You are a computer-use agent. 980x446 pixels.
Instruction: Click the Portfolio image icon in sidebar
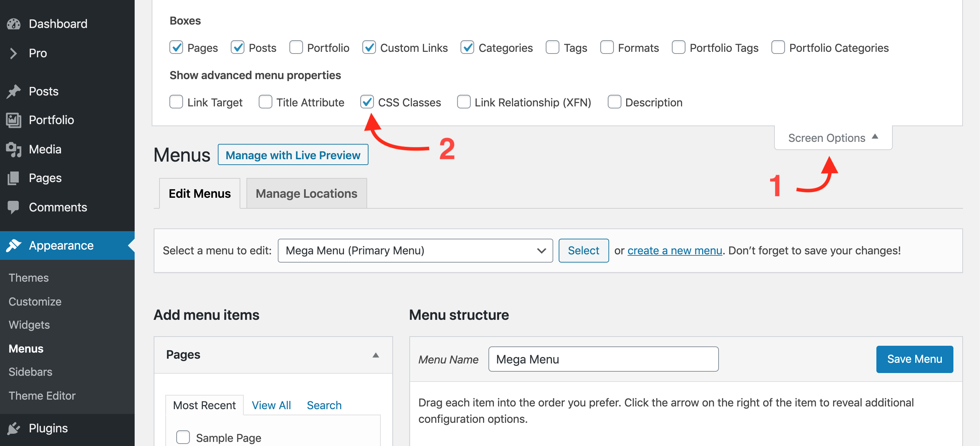point(14,120)
